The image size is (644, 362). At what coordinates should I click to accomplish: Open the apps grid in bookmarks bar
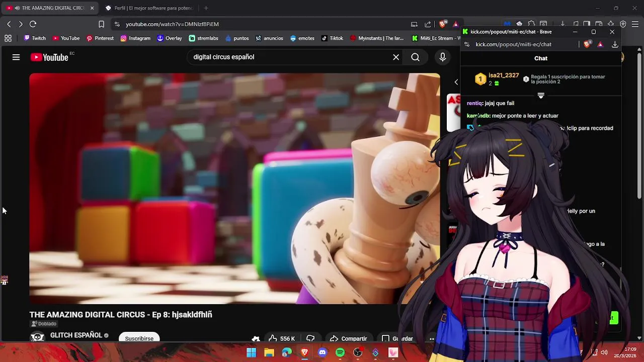(8, 38)
